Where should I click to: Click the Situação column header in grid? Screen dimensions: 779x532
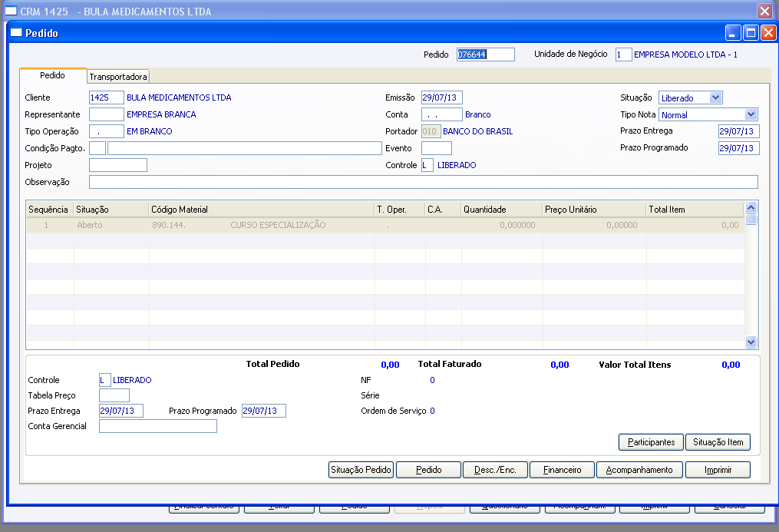point(111,209)
